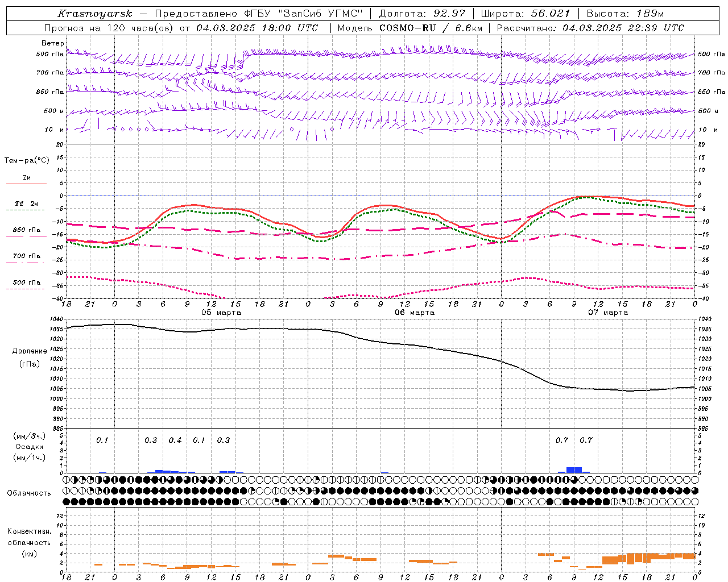Click the 'Давление' pressure panel label
The height and width of the screenshot is (582, 728).
pyautogui.click(x=30, y=351)
